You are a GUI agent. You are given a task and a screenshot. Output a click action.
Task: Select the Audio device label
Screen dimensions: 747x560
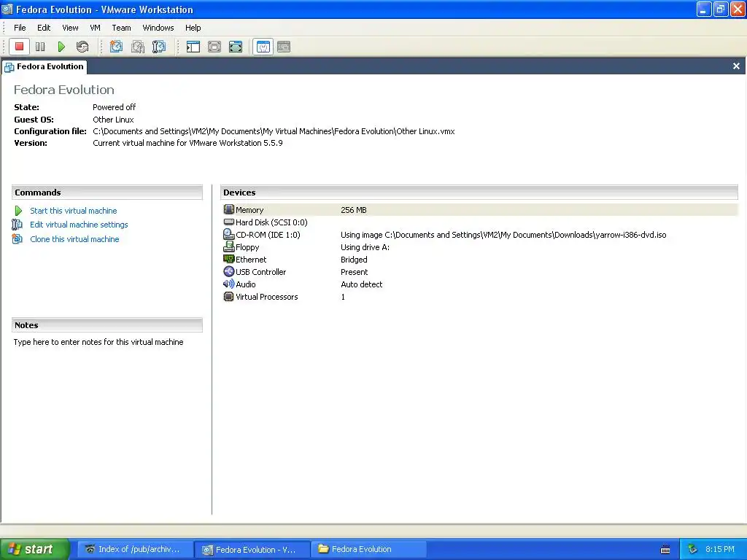[x=246, y=284]
